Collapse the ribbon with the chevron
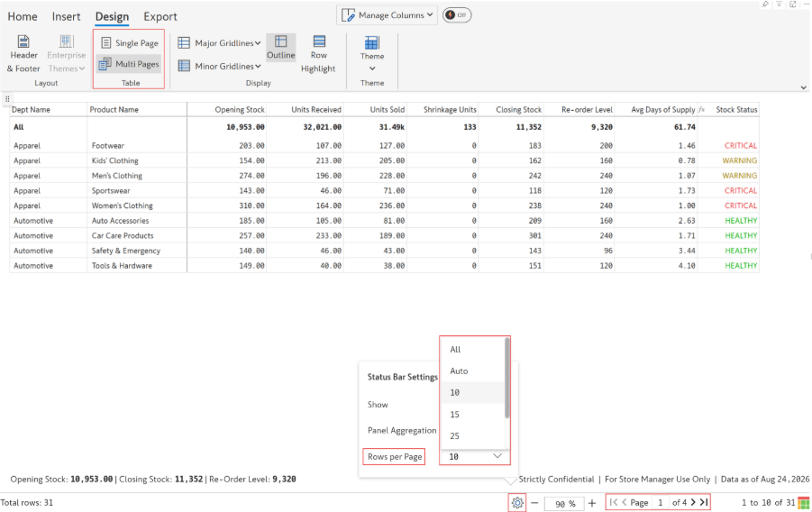 (x=803, y=87)
